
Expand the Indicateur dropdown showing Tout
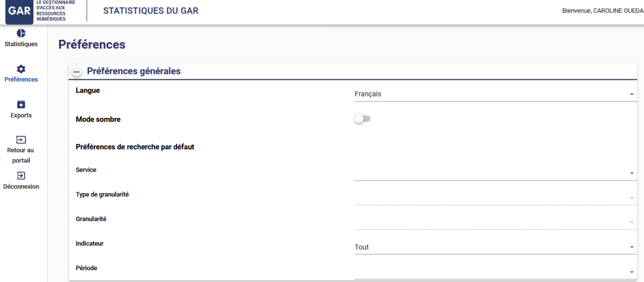tap(494, 247)
